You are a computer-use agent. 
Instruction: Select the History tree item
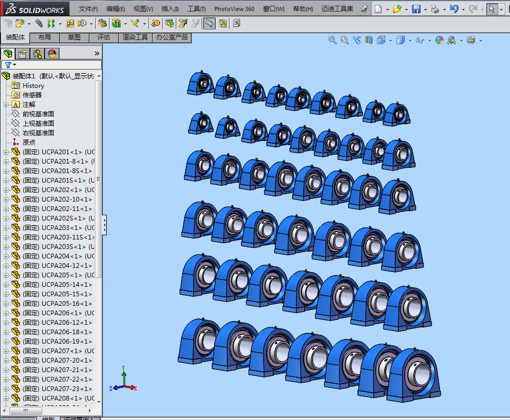33,86
